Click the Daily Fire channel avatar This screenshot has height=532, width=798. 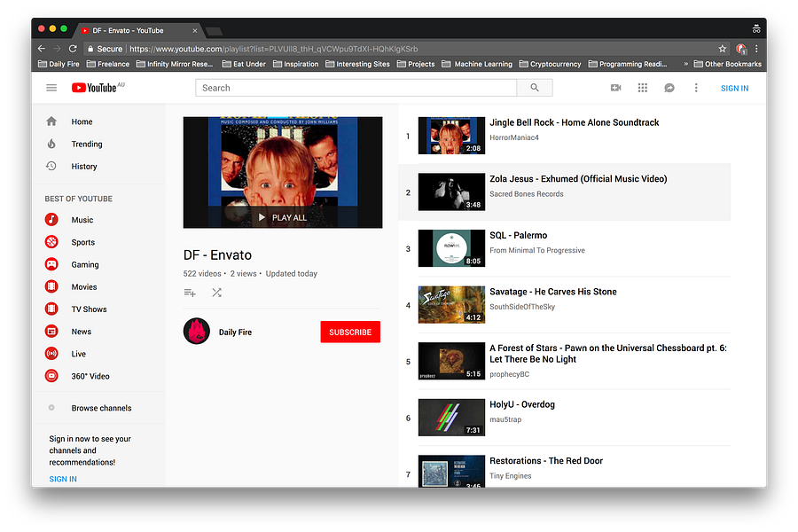197,332
